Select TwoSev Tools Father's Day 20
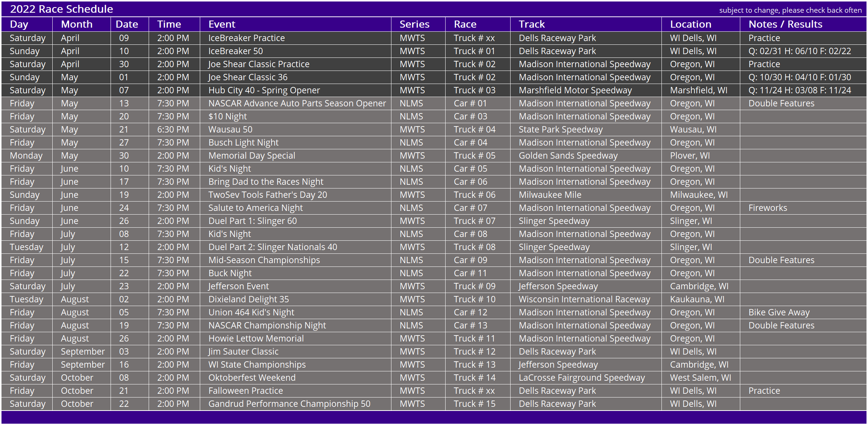The width and height of the screenshot is (868, 424). [x=267, y=195]
